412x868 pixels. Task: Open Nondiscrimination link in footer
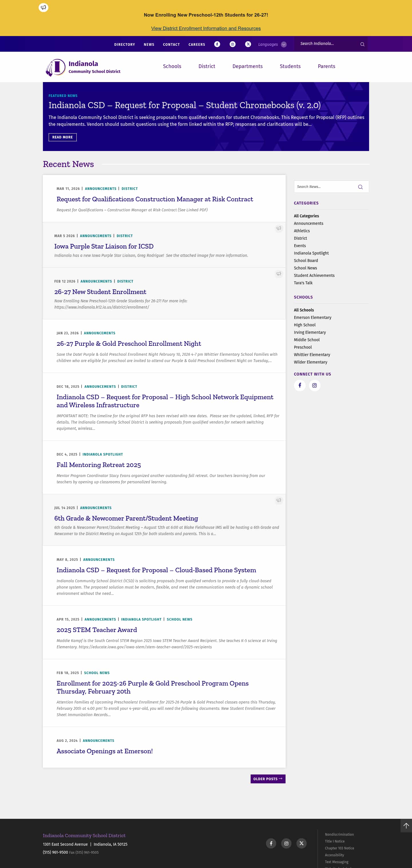339,834
